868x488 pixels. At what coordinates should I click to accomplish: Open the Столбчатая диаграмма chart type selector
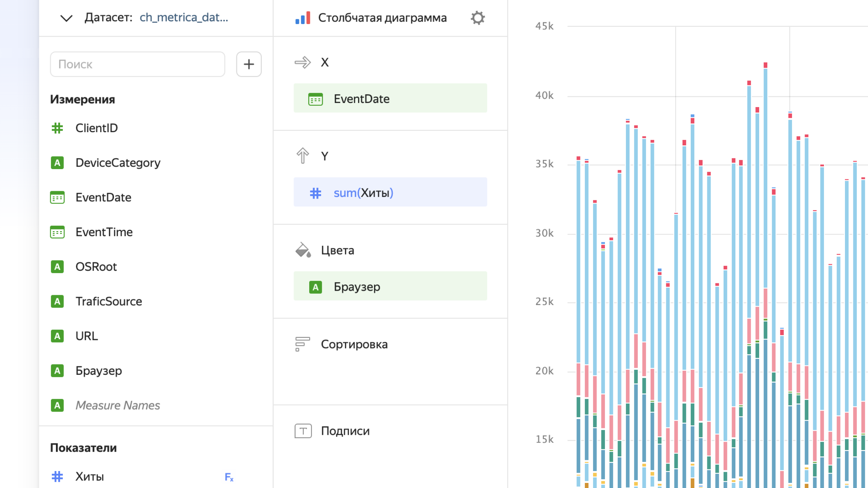[x=382, y=18]
